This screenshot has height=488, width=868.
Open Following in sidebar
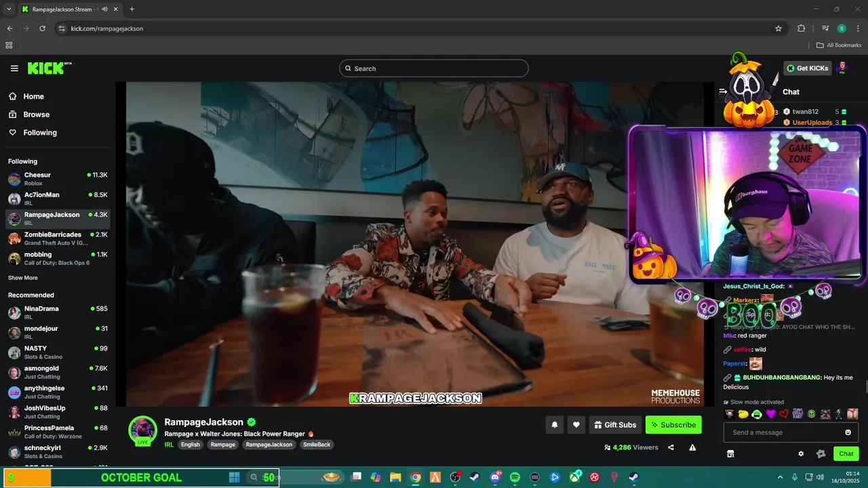click(40, 133)
